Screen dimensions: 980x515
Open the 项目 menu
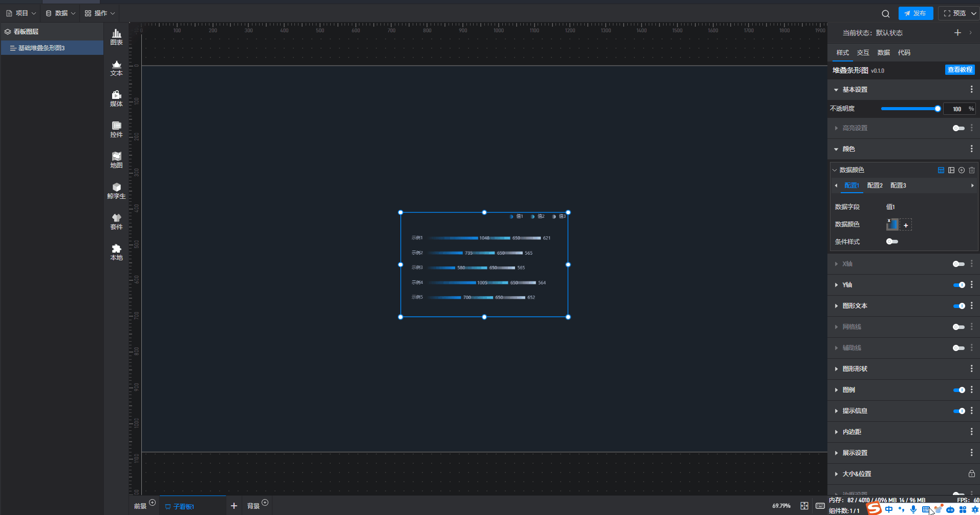(x=21, y=13)
